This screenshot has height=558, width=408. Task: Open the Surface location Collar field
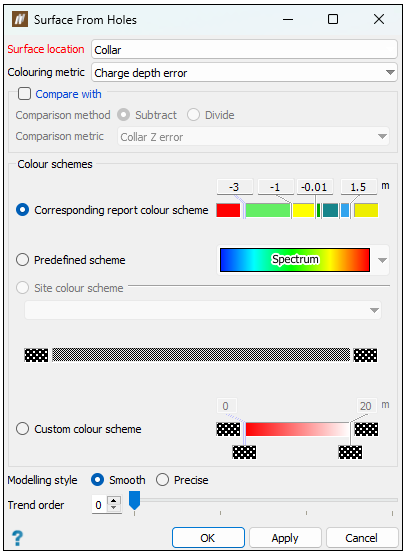(244, 49)
